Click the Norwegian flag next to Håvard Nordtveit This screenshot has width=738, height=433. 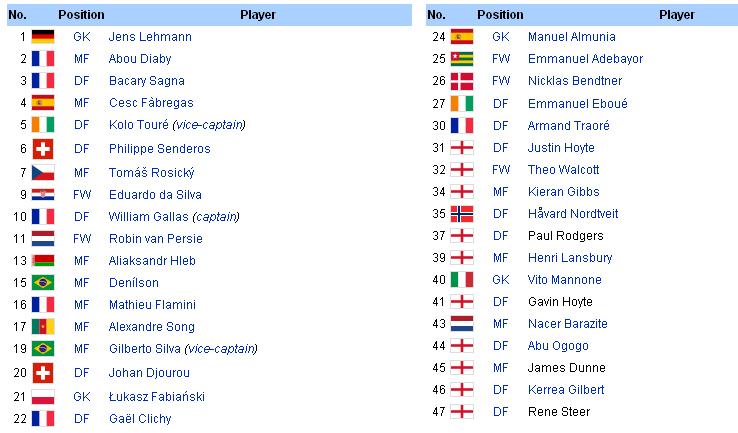pyautogui.click(x=462, y=214)
